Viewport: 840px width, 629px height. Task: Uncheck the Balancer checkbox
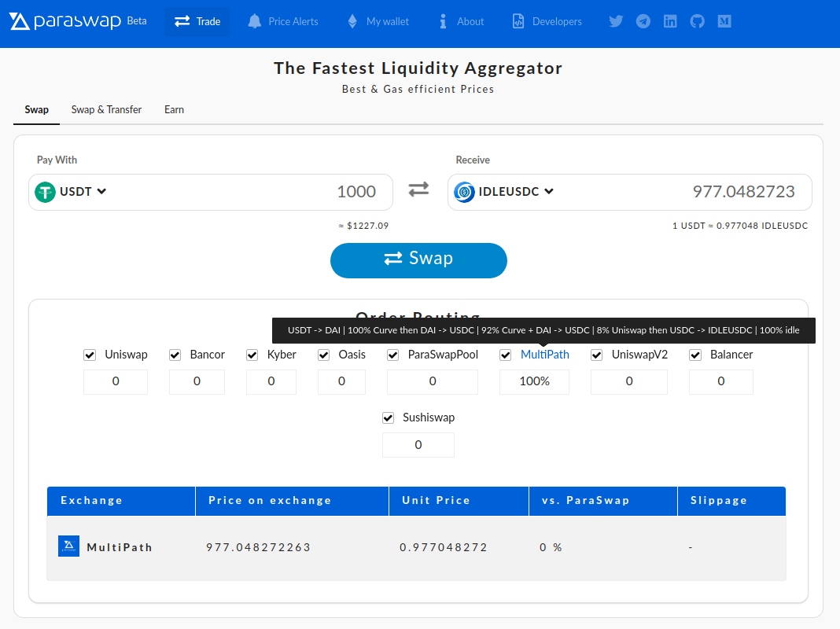pyautogui.click(x=695, y=355)
